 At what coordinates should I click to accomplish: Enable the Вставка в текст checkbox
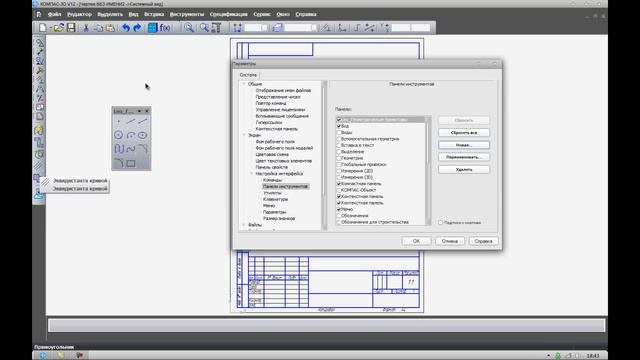coord(339,145)
